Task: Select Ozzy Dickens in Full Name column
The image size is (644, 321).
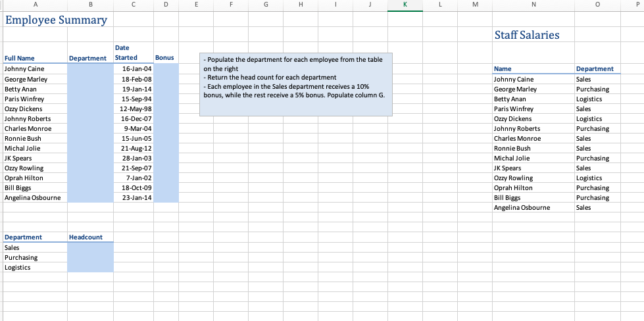Action: [x=36, y=109]
